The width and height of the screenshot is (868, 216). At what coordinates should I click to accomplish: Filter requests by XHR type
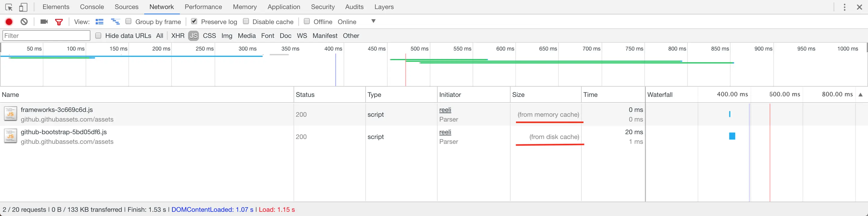(x=178, y=36)
